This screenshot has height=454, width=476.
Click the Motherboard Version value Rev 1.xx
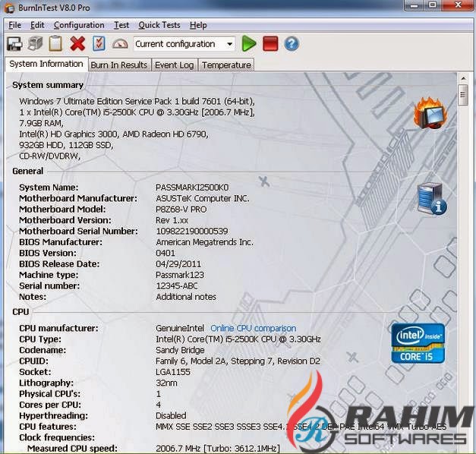pos(172,220)
